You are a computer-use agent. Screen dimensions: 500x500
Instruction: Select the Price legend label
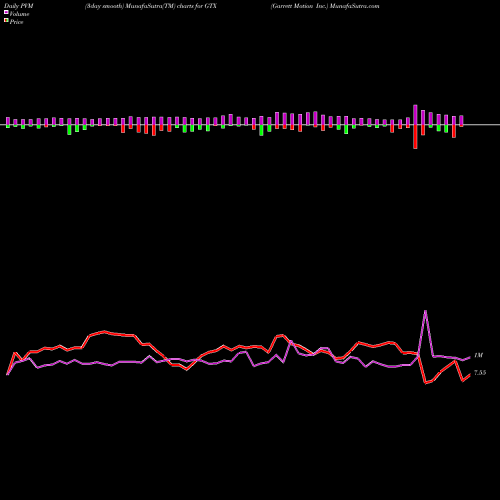[16, 22]
